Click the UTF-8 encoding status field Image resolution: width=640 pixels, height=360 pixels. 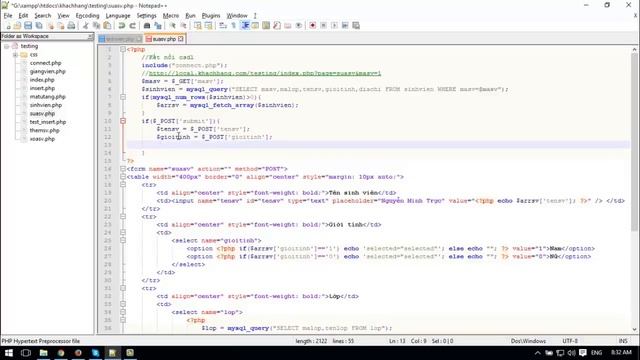[570, 341]
